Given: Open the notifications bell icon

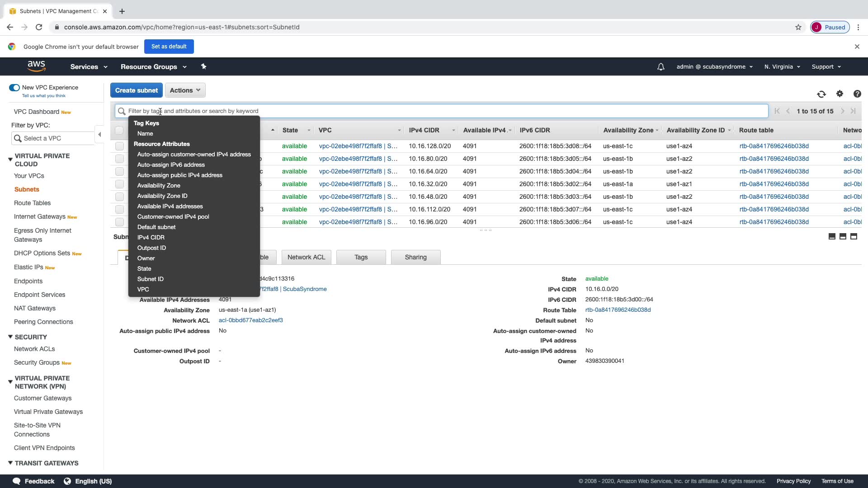Looking at the screenshot, I should point(660,67).
